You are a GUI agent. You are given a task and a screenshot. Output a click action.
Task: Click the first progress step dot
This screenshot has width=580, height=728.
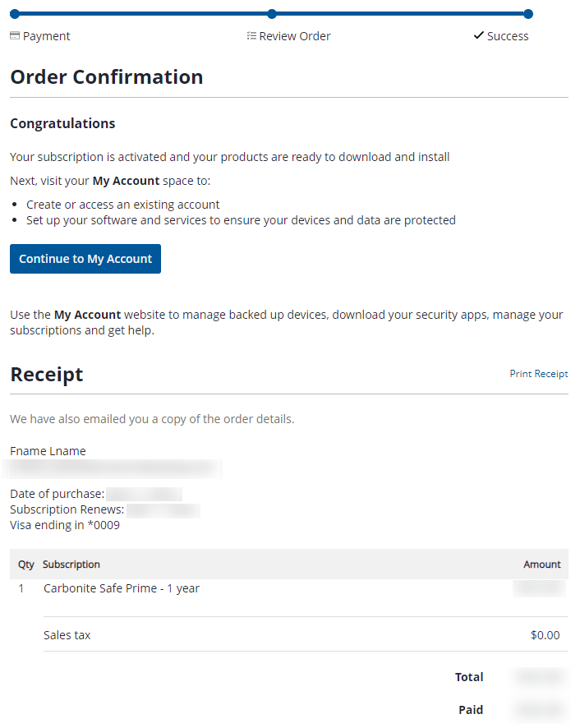(15, 14)
